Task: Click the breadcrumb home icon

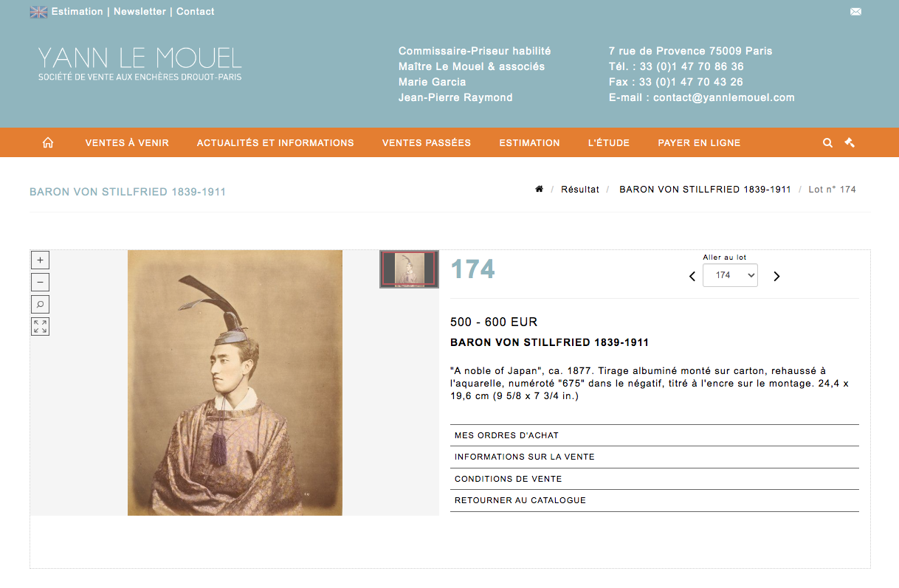Action: pyautogui.click(x=539, y=190)
